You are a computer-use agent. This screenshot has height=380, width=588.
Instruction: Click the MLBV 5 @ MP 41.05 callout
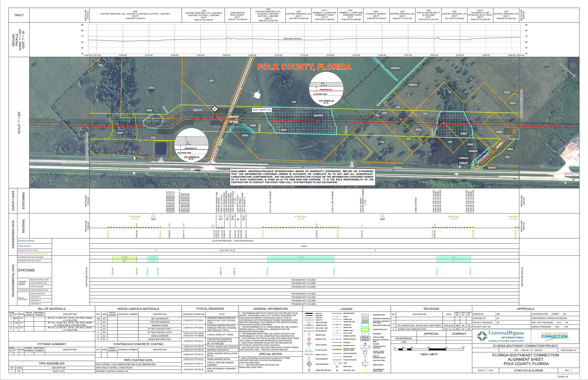[x=261, y=110]
